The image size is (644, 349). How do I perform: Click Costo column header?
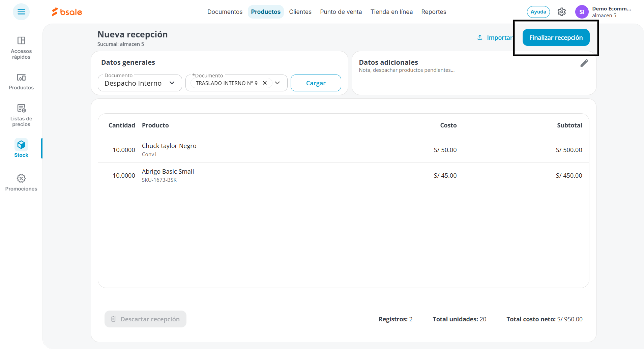[448, 125]
